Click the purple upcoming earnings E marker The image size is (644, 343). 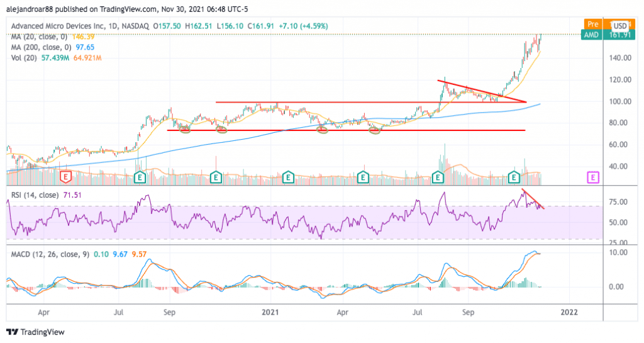593,177
